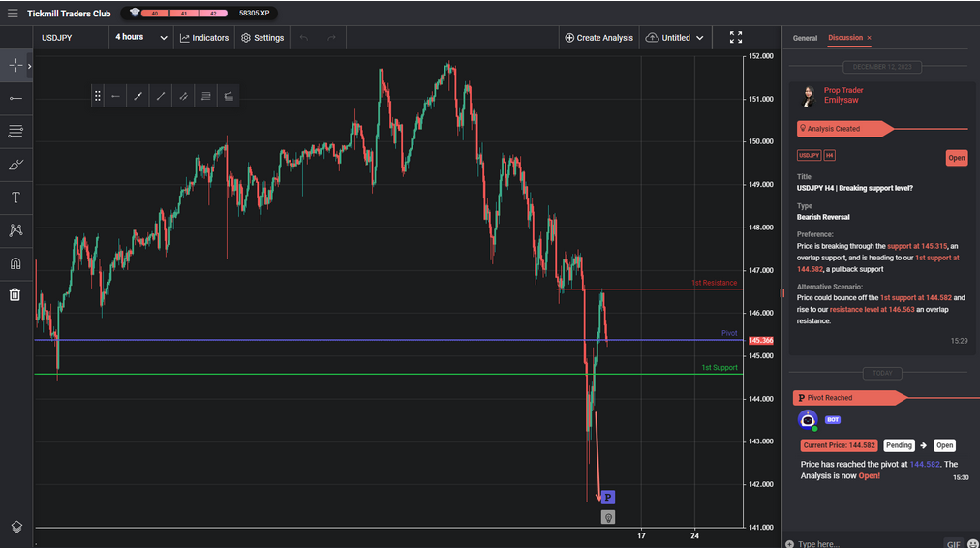Screen dimensions: 980x548
Task: Edit the USDJPY symbol field
Action: coord(71,38)
